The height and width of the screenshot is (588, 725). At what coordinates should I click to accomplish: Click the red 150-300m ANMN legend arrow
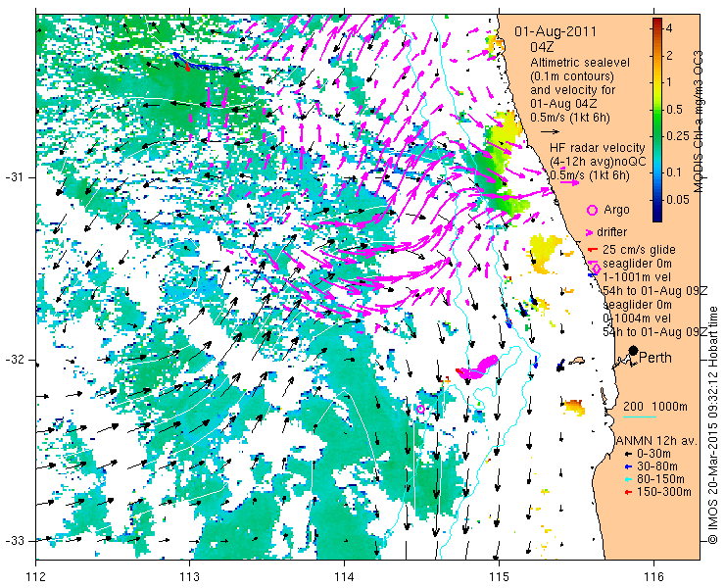pos(627,492)
